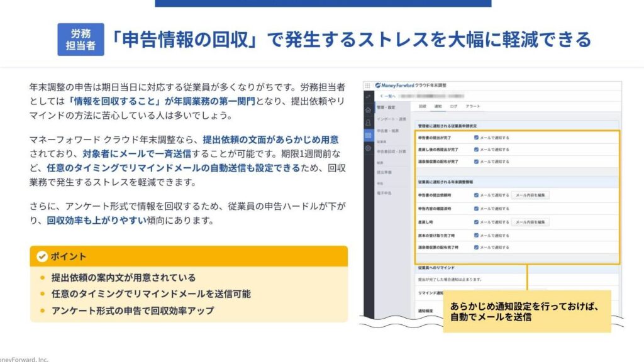Click the switch arrows icon in dark sidebar

[368, 96]
